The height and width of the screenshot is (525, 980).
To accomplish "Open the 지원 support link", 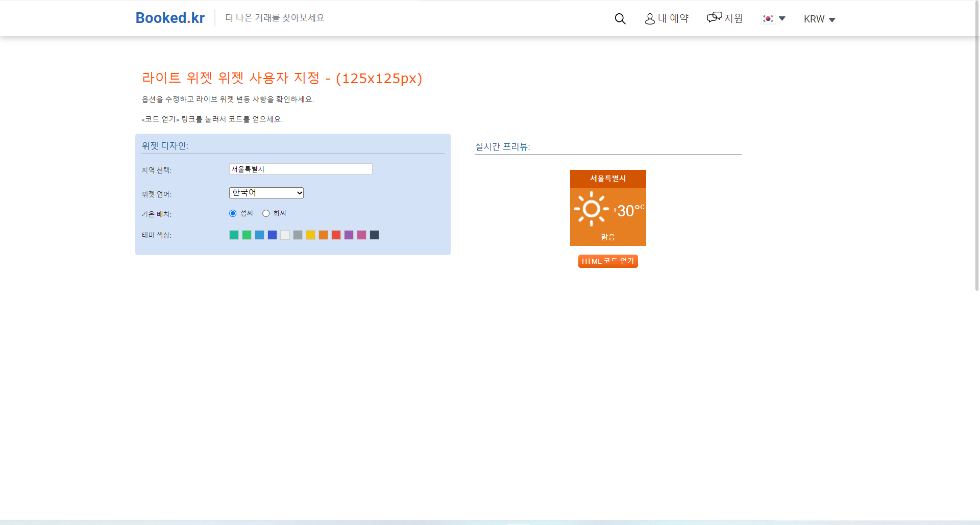I will (x=725, y=18).
